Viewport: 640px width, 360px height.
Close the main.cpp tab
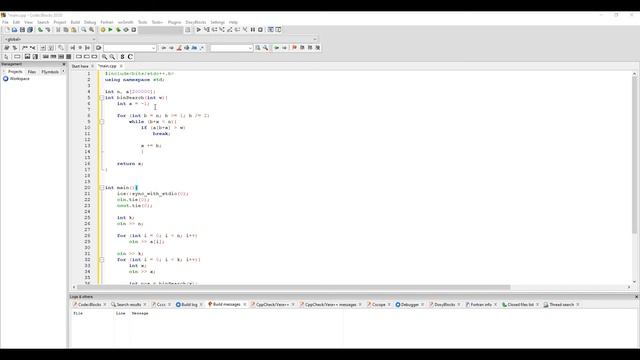[121, 66]
